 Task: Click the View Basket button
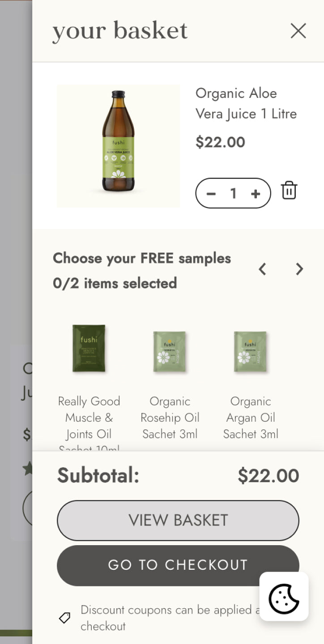(178, 521)
